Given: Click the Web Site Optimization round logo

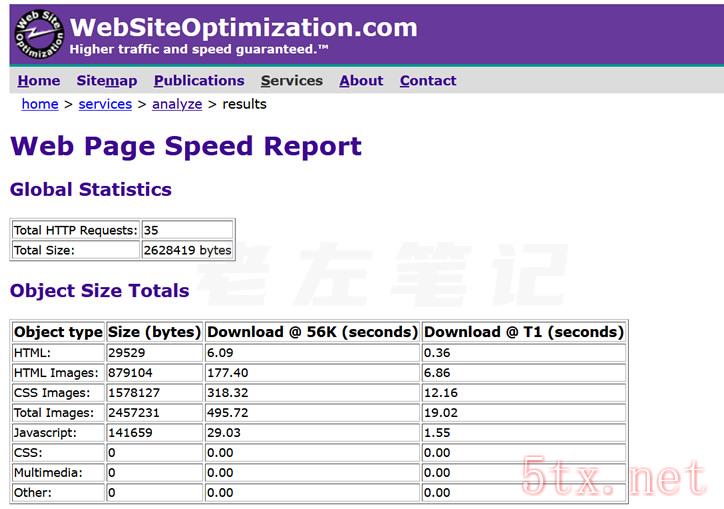Looking at the screenshot, I should coord(39,34).
